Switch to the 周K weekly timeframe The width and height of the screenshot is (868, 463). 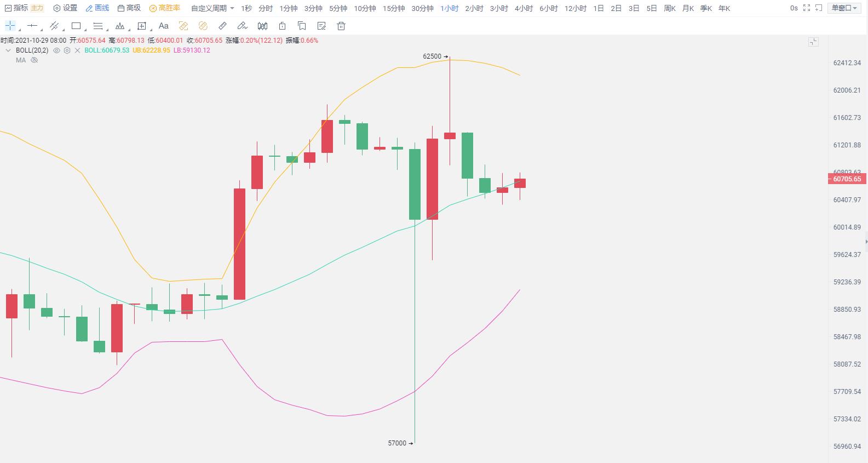click(x=669, y=8)
